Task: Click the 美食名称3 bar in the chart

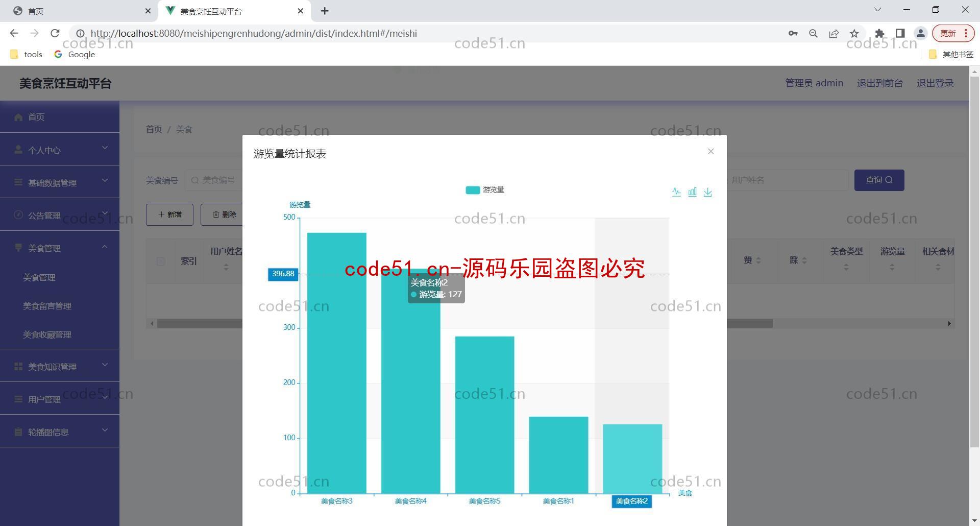Action: [x=337, y=363]
